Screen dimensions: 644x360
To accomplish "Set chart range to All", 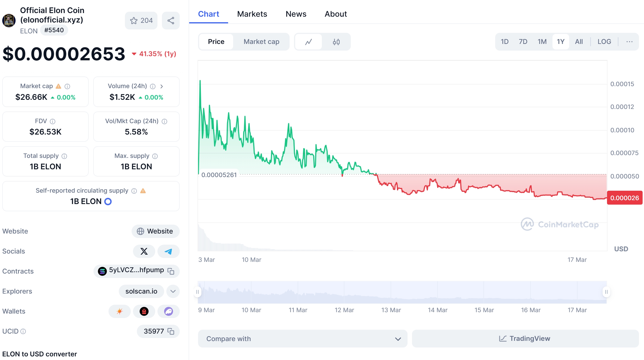I will [579, 42].
